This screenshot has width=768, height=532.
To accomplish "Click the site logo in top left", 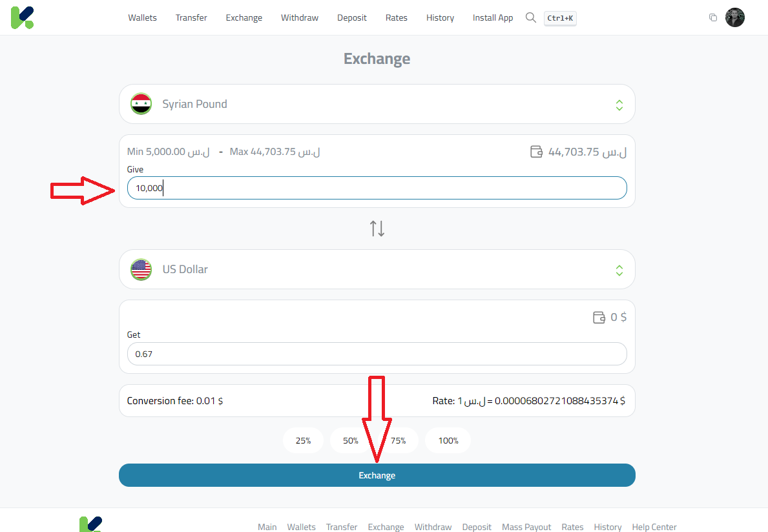I will click(21, 17).
